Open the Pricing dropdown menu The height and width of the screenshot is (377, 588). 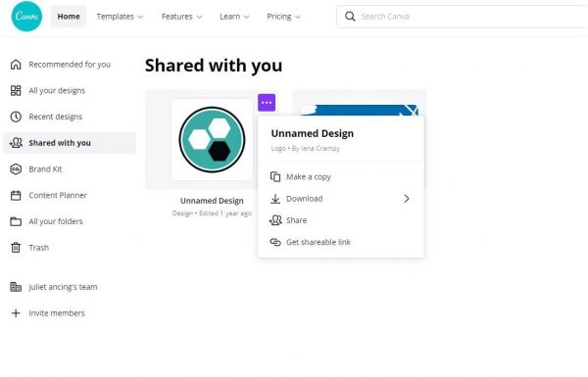click(283, 17)
